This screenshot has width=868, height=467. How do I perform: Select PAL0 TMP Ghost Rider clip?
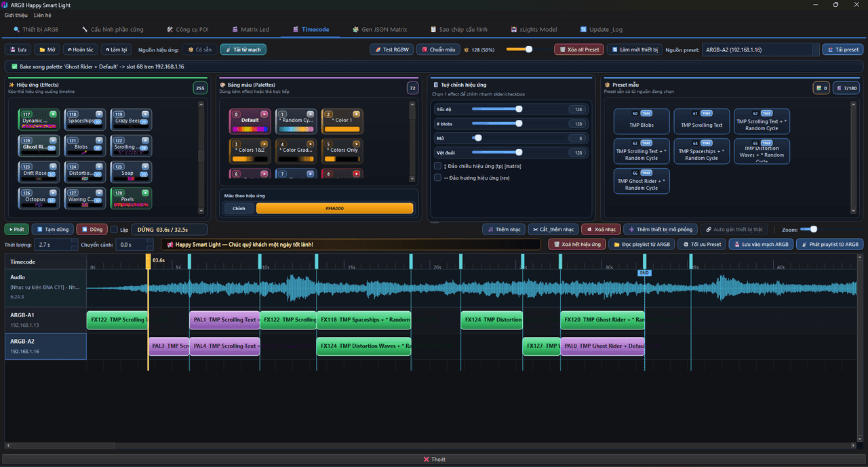(x=602, y=346)
